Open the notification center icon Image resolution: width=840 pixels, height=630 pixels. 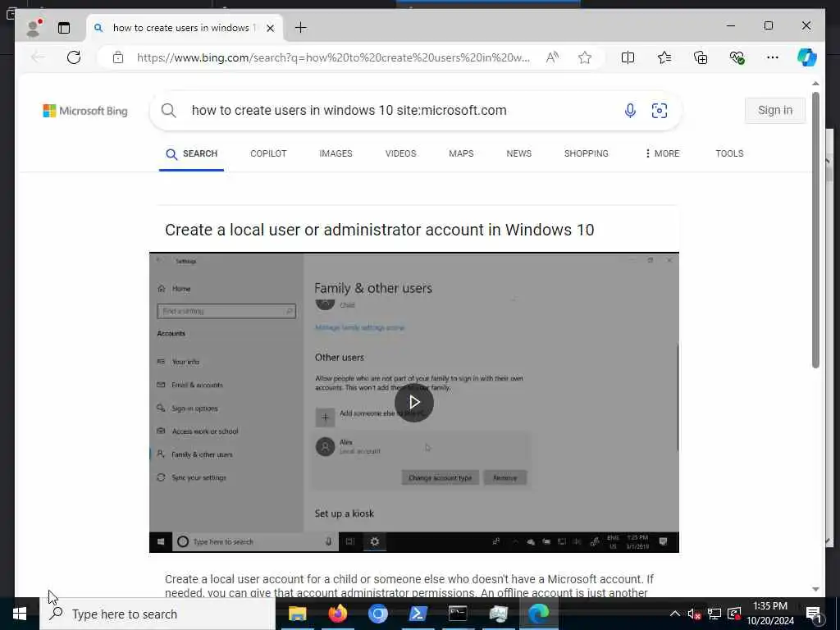(815, 614)
